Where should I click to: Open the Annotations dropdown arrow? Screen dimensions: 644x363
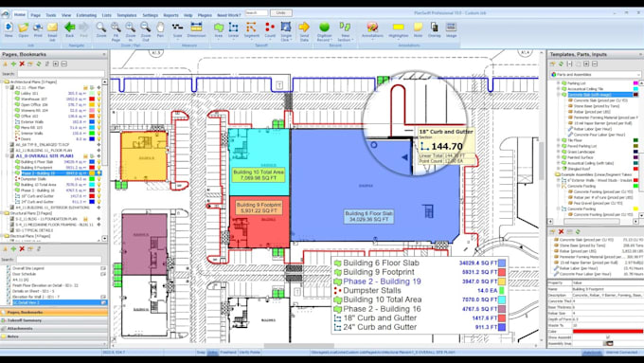pyautogui.click(x=372, y=40)
